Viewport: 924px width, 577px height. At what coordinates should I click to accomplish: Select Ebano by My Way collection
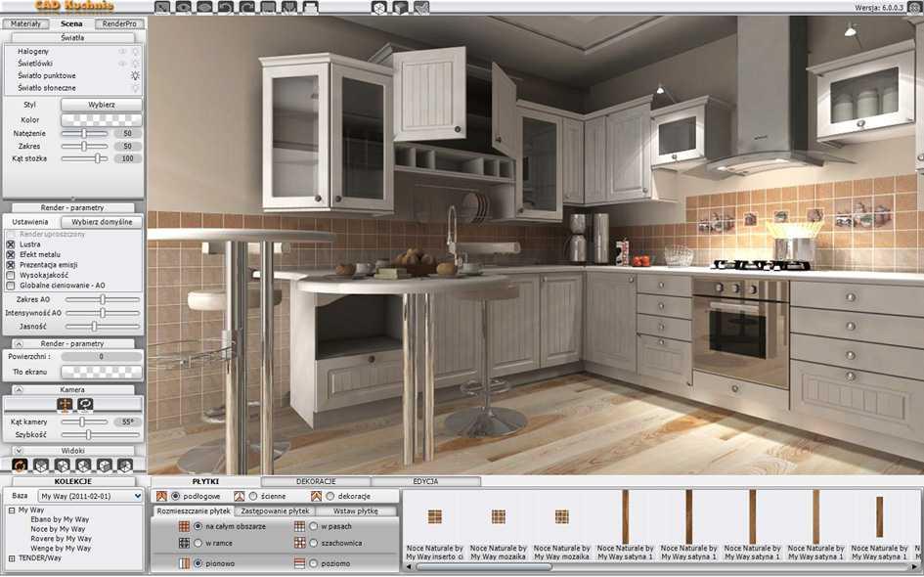point(60,520)
